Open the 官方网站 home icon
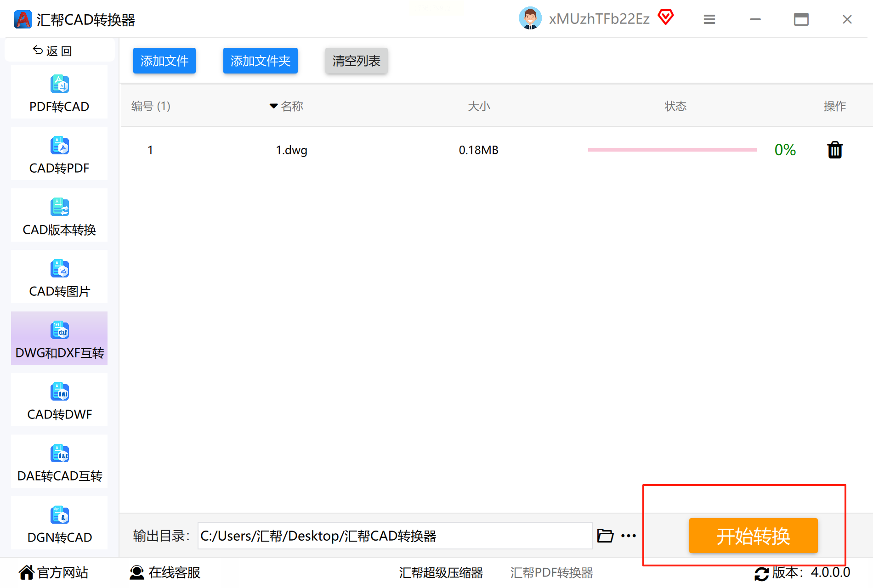Image resolution: width=873 pixels, height=588 pixels. coord(26,572)
